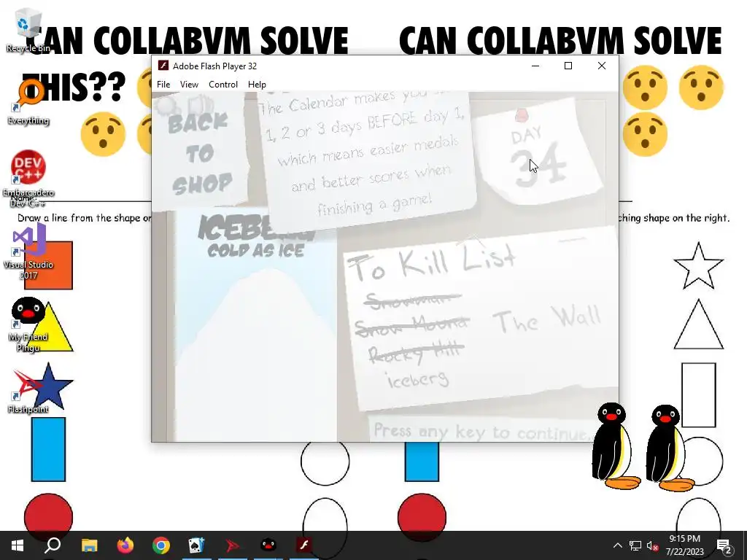Open the network status tray icon
This screenshot has height=560, width=747.
pos(635,545)
